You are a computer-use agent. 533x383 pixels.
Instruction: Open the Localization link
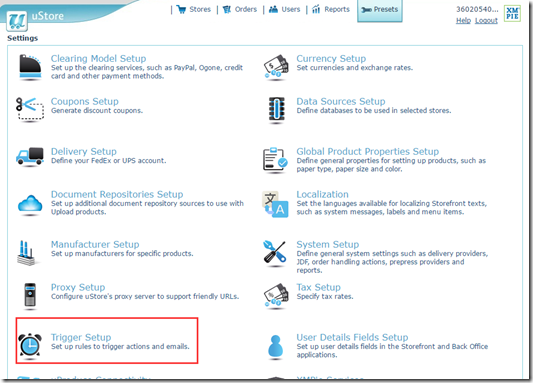pos(323,194)
